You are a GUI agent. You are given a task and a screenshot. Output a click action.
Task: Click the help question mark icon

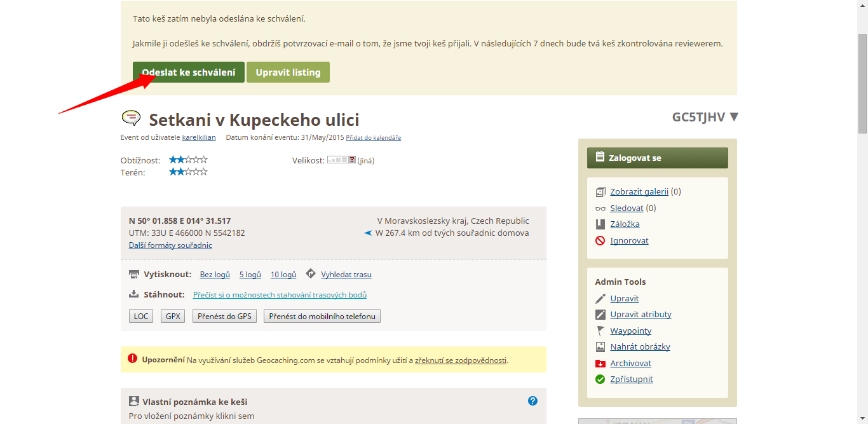coord(532,400)
